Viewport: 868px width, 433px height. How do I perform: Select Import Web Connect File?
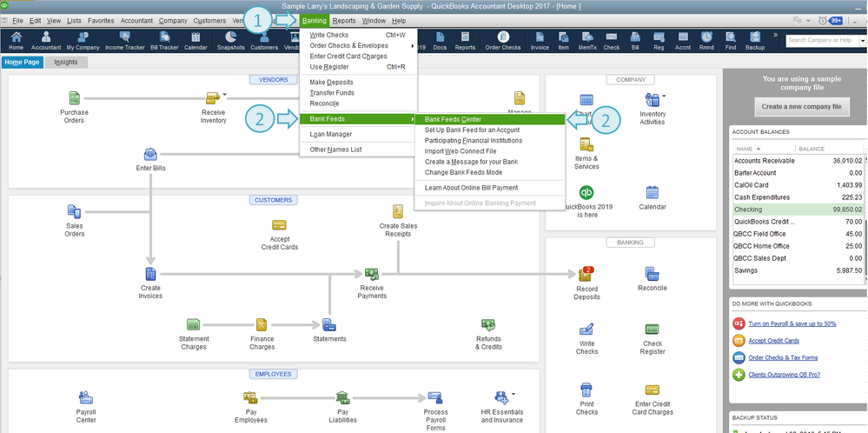[x=490, y=151]
